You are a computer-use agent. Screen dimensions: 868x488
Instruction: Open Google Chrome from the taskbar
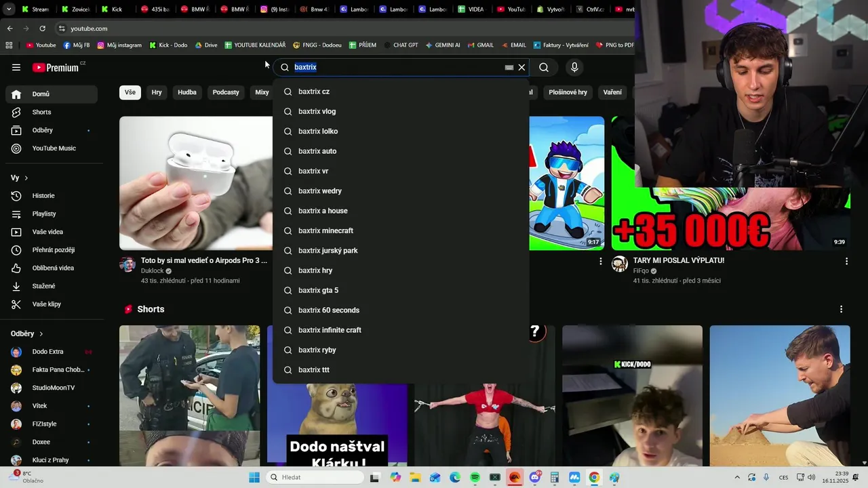[594, 477]
